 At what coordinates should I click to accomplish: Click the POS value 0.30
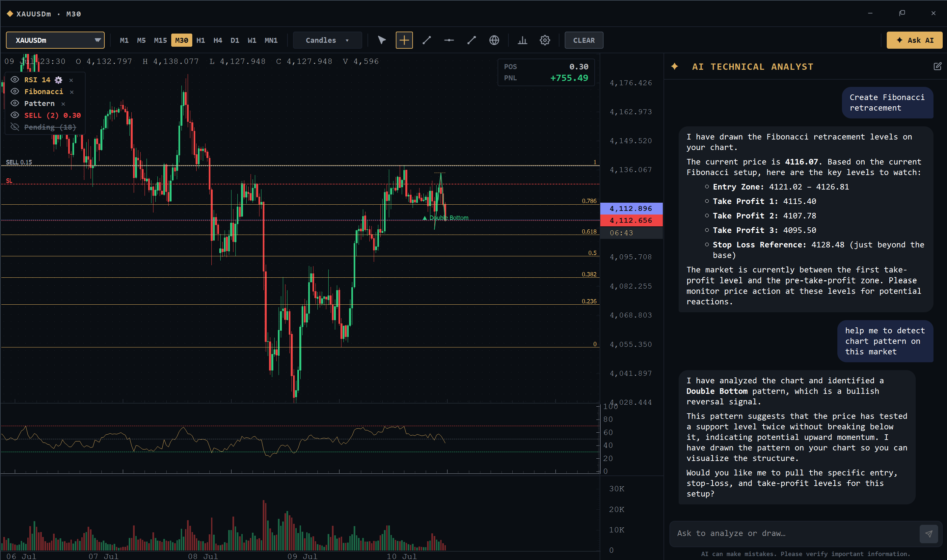click(579, 67)
